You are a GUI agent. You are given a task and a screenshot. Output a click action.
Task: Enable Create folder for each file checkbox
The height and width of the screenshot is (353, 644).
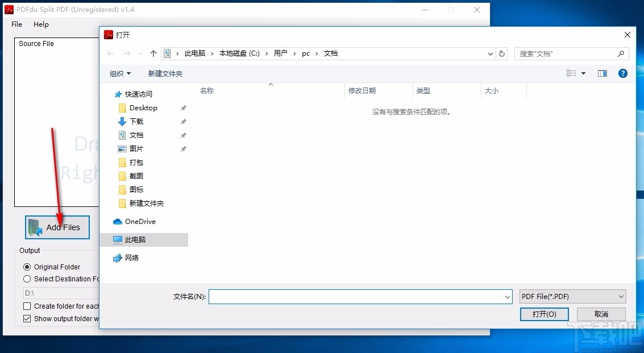tap(26, 306)
